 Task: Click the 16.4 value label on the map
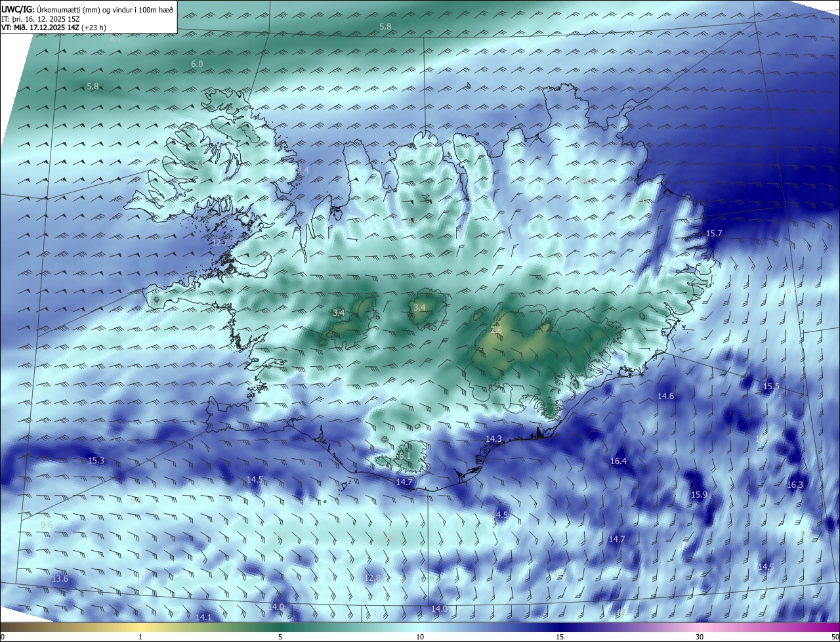click(x=618, y=461)
